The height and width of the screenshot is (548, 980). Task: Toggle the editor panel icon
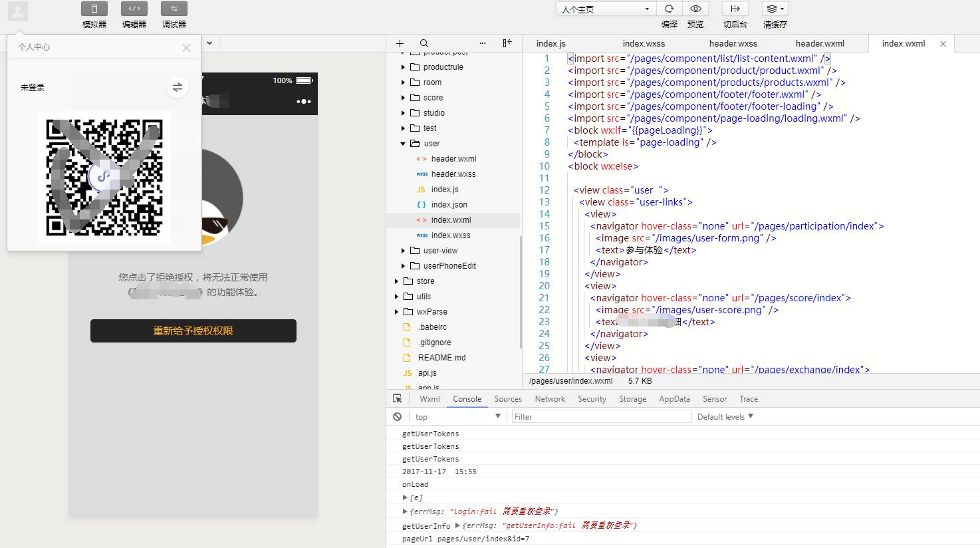pos(134,9)
